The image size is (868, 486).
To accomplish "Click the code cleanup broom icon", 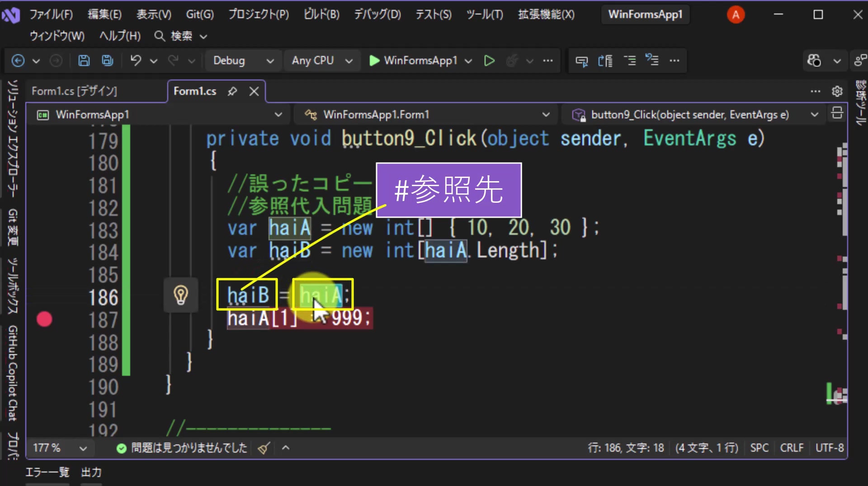I will (x=264, y=448).
